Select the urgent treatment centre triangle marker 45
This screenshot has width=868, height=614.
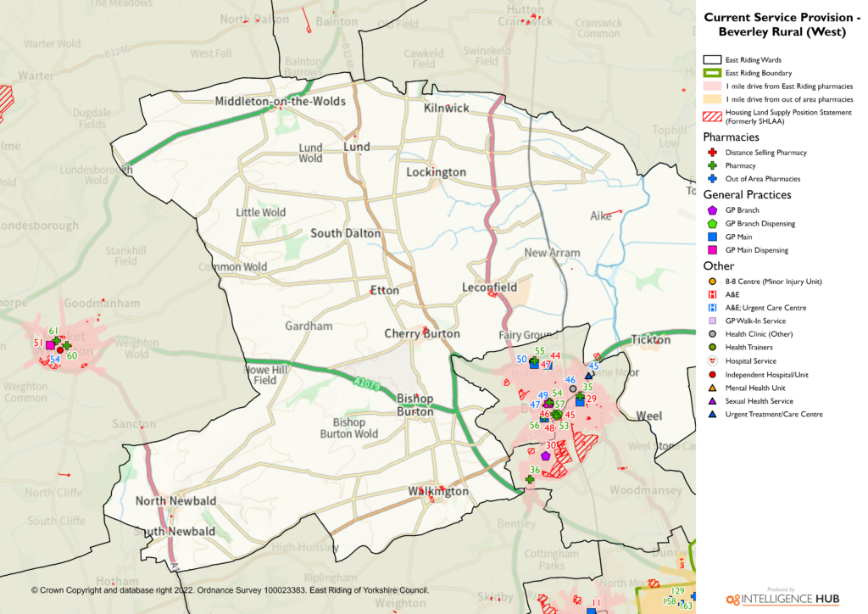[588, 375]
